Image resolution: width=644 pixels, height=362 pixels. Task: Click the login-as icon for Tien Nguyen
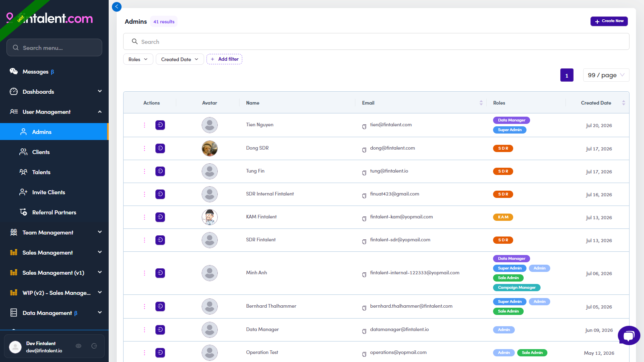coord(160,125)
